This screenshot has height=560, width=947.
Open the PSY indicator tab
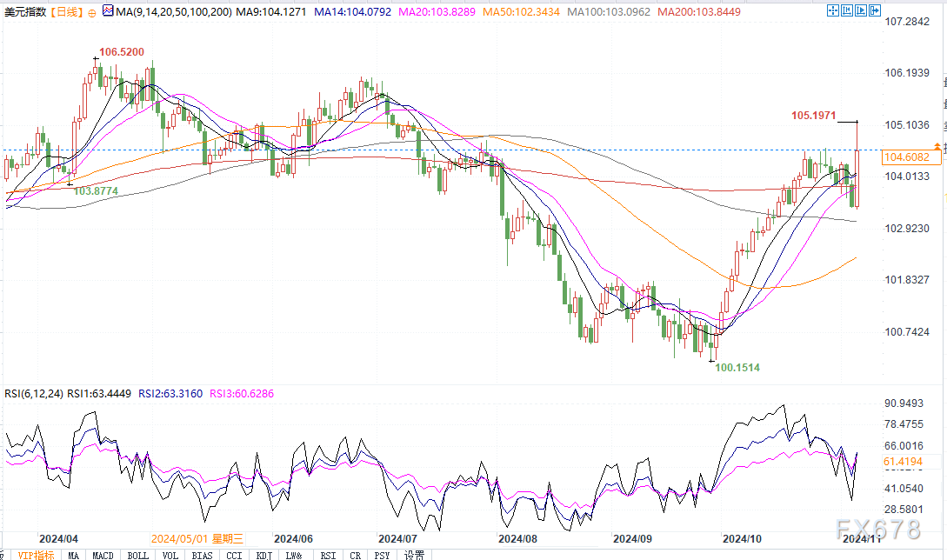pos(381,554)
